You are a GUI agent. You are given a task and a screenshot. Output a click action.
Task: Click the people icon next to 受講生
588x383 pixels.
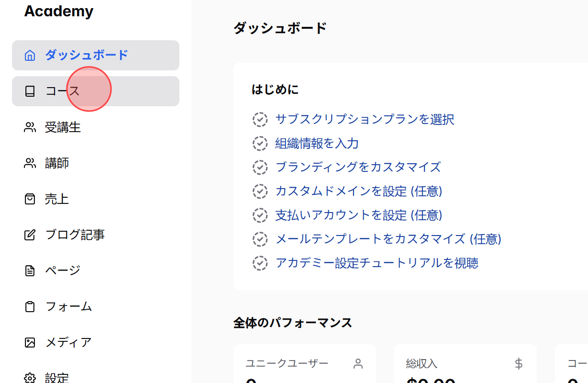[30, 127]
